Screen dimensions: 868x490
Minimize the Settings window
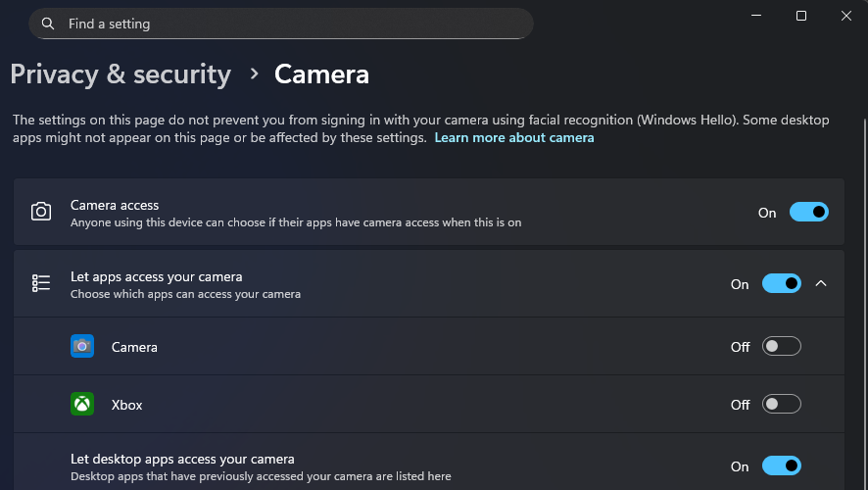coord(755,16)
